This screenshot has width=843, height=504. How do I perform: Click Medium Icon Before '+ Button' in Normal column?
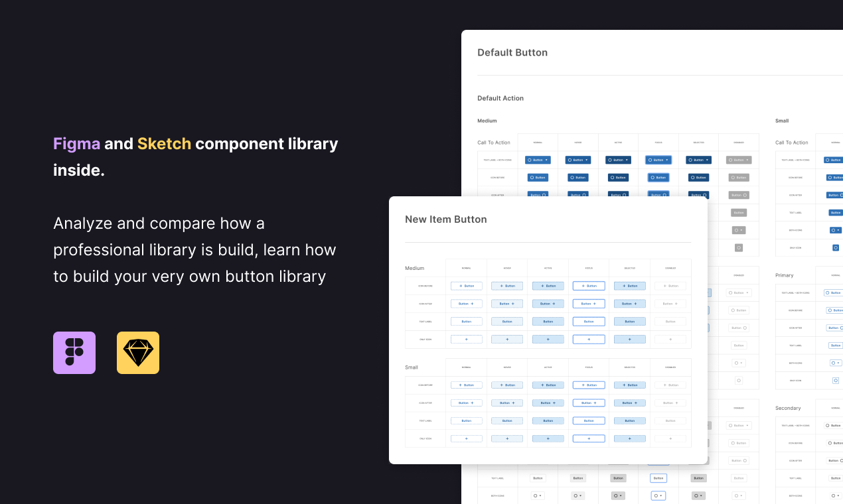[467, 286]
